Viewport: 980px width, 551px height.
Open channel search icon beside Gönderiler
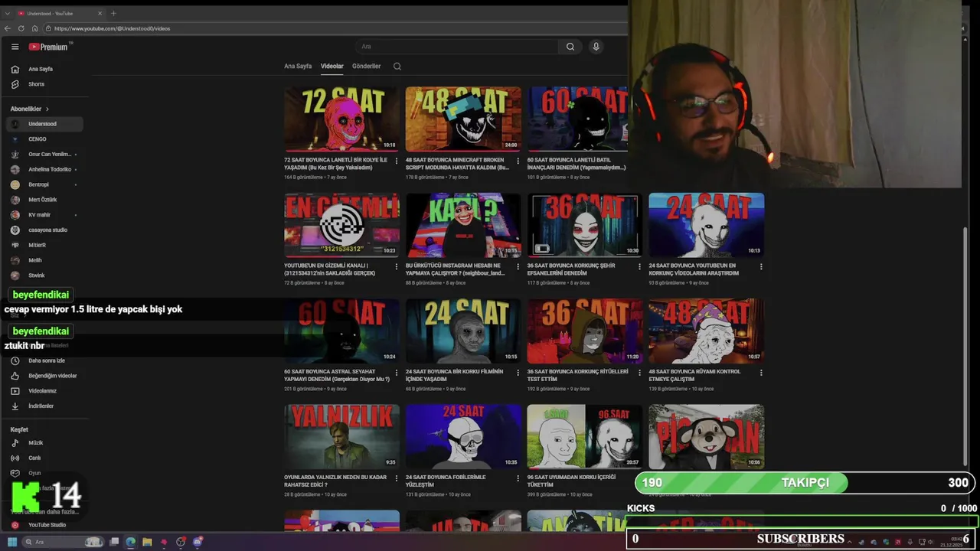(x=397, y=67)
